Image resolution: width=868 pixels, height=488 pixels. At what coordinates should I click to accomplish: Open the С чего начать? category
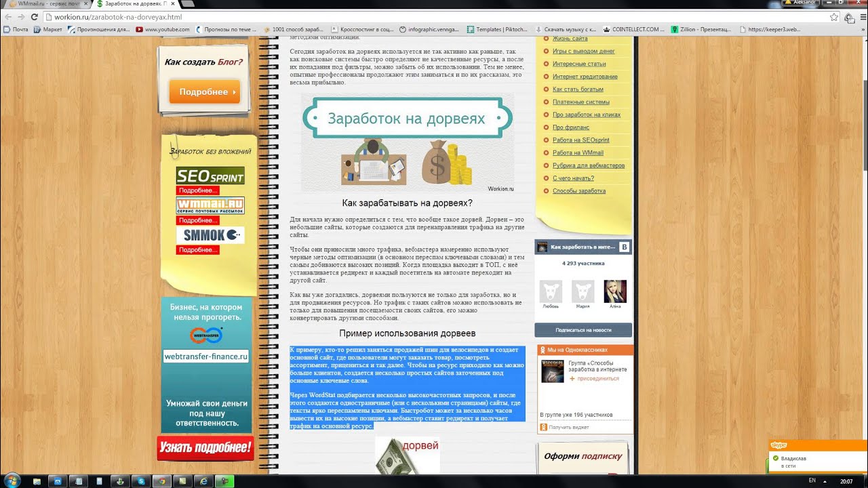(573, 178)
